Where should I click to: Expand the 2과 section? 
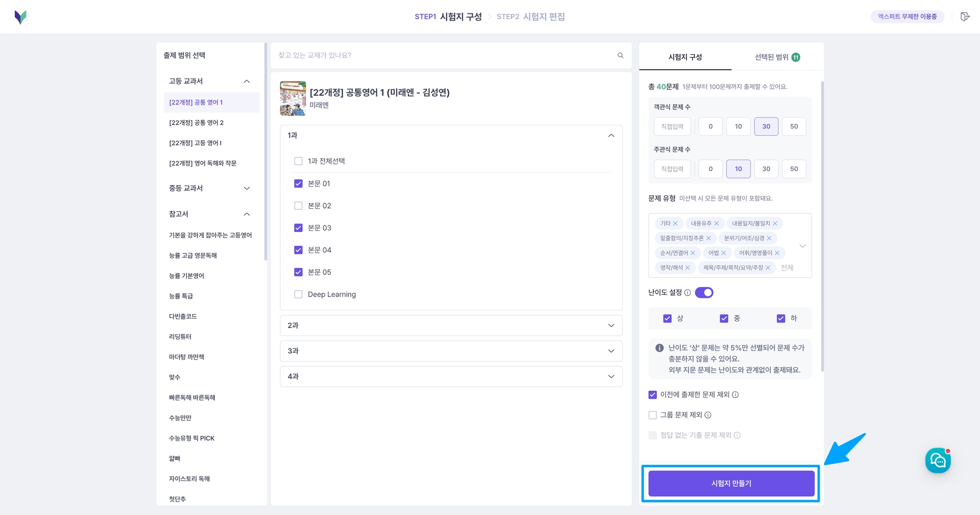(x=451, y=325)
